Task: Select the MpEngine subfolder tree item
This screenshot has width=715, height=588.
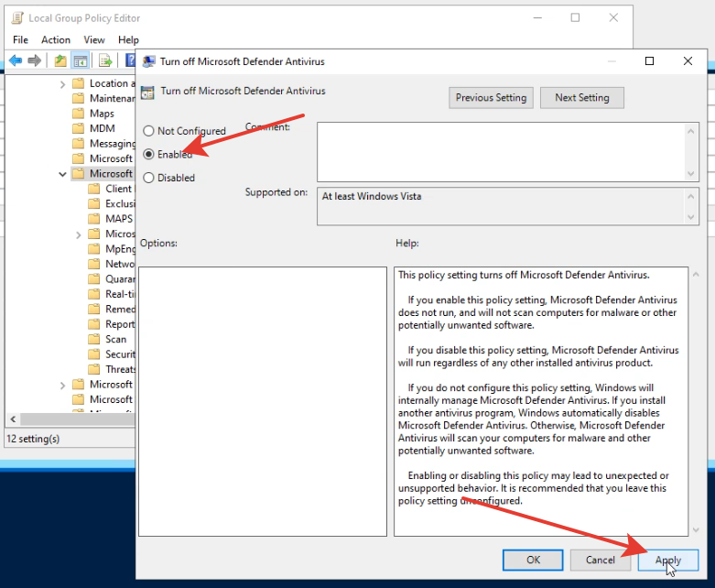Action: (x=120, y=248)
